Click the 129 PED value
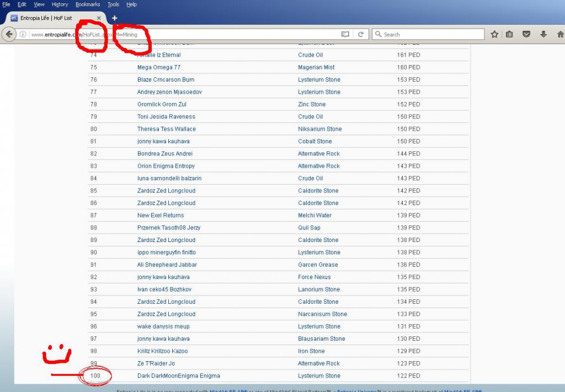 [x=408, y=351]
